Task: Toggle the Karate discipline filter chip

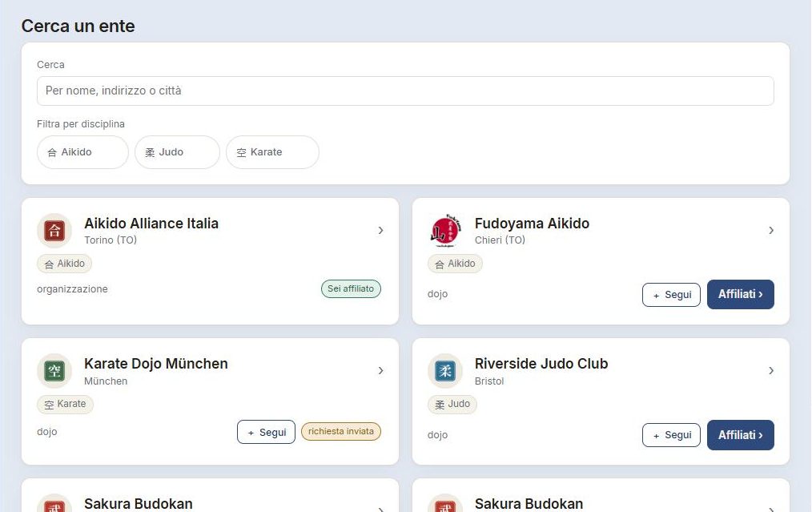Action: 272,152
